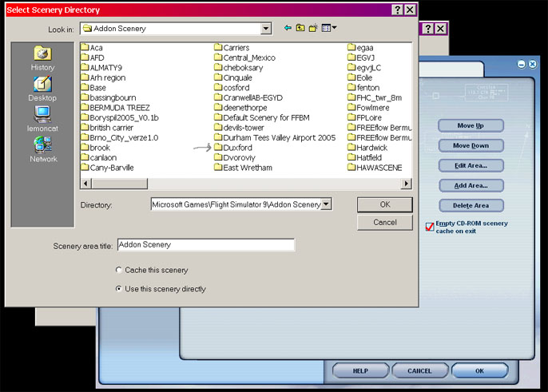Select the lemoncat computer icon
Screen dimensions: 548x392
pos(42,118)
